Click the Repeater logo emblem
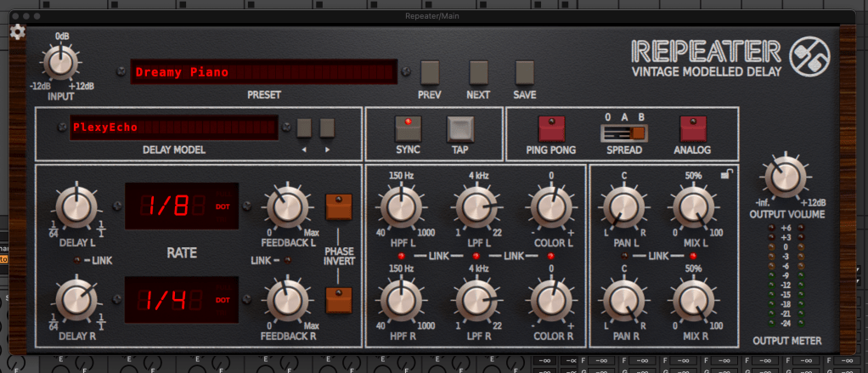868x373 pixels. click(x=807, y=58)
